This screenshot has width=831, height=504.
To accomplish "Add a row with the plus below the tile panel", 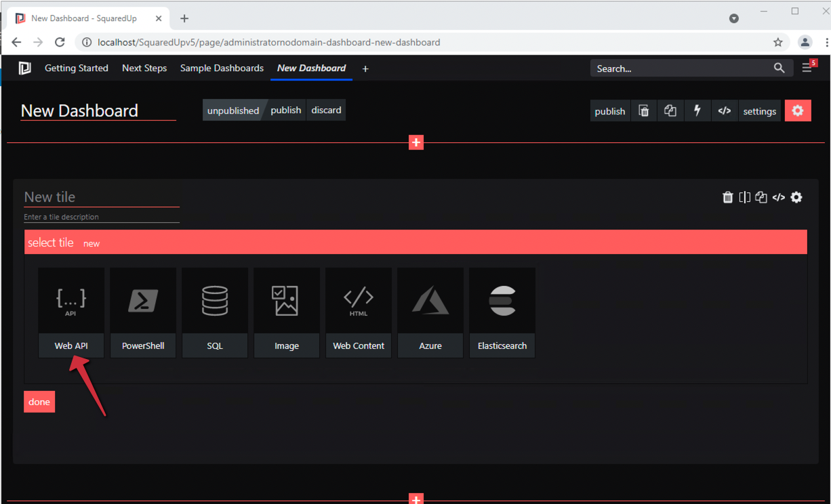I will click(416, 499).
